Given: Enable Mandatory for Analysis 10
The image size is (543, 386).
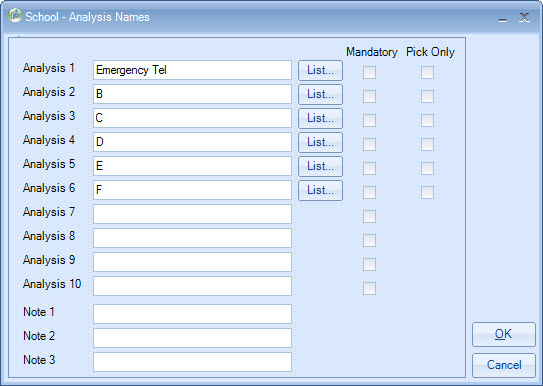Looking at the screenshot, I should pos(369,288).
